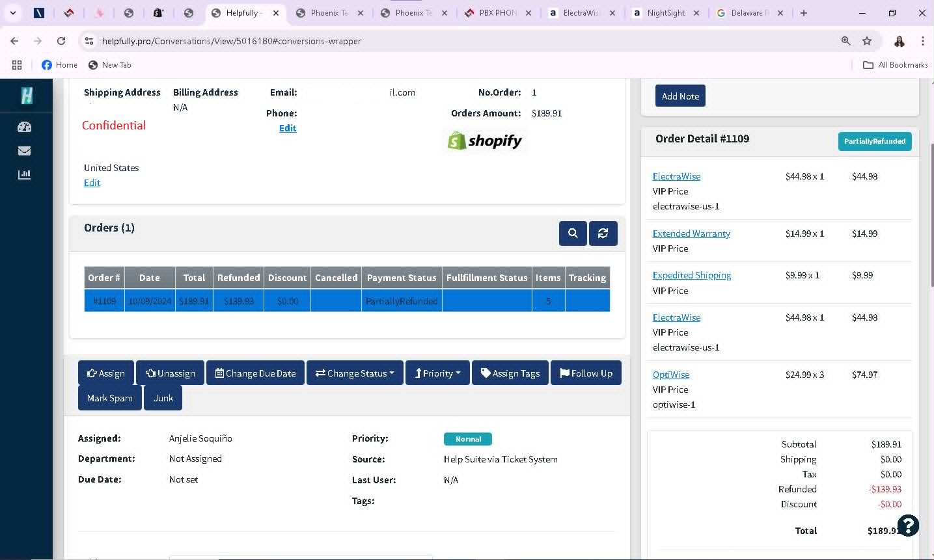Click the search orders magnifier button
Screen dimensions: 934x560
point(573,233)
